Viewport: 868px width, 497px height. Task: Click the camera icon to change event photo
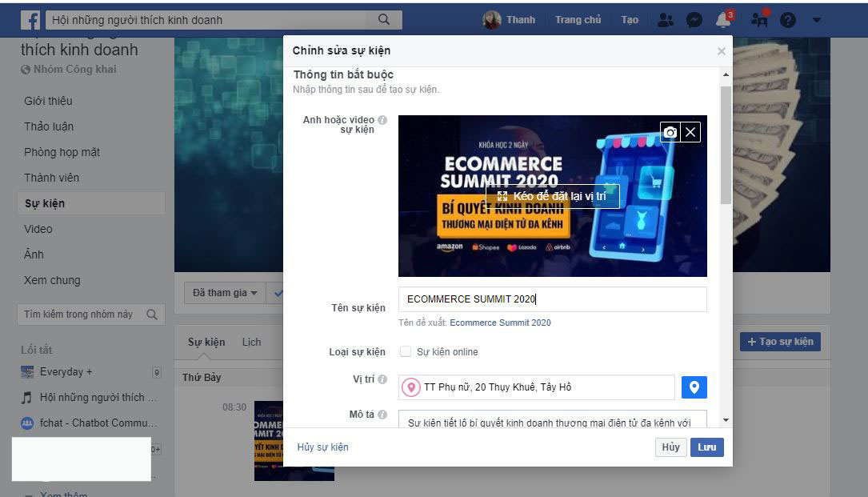(x=670, y=132)
